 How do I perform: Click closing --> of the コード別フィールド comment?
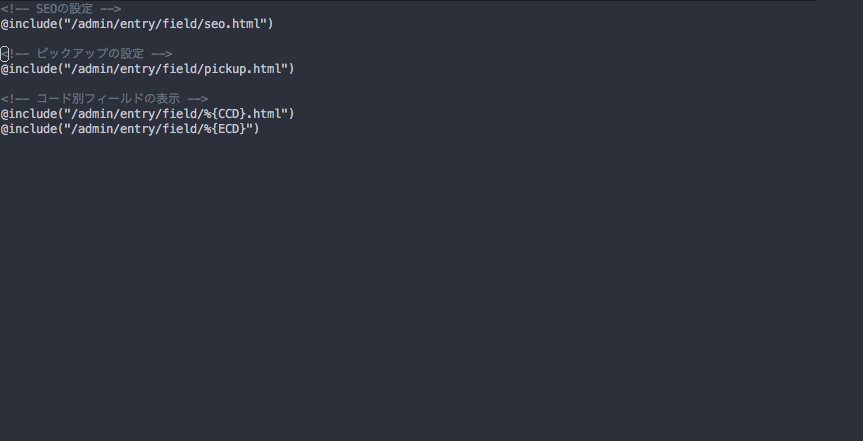(198, 99)
